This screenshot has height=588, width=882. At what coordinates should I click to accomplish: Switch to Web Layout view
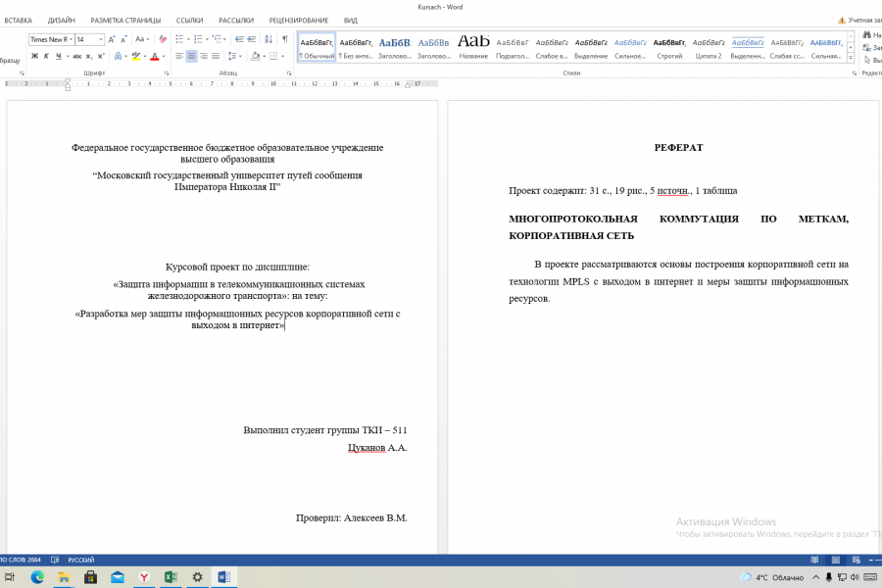point(857,560)
